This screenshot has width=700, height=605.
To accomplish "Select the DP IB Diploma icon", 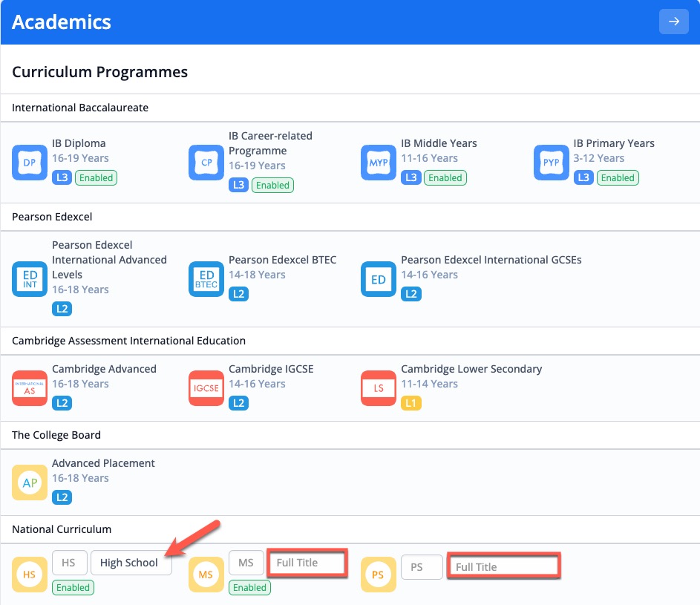I will click(x=30, y=163).
